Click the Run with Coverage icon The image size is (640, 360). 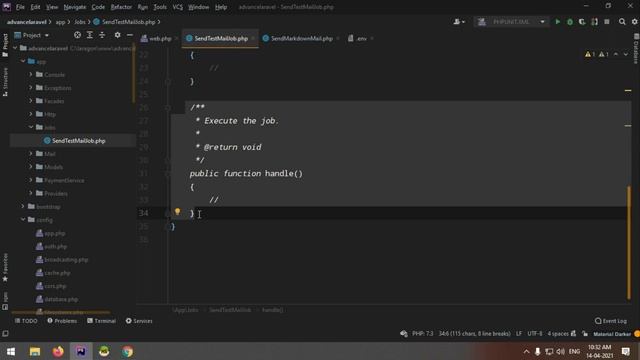click(582, 22)
